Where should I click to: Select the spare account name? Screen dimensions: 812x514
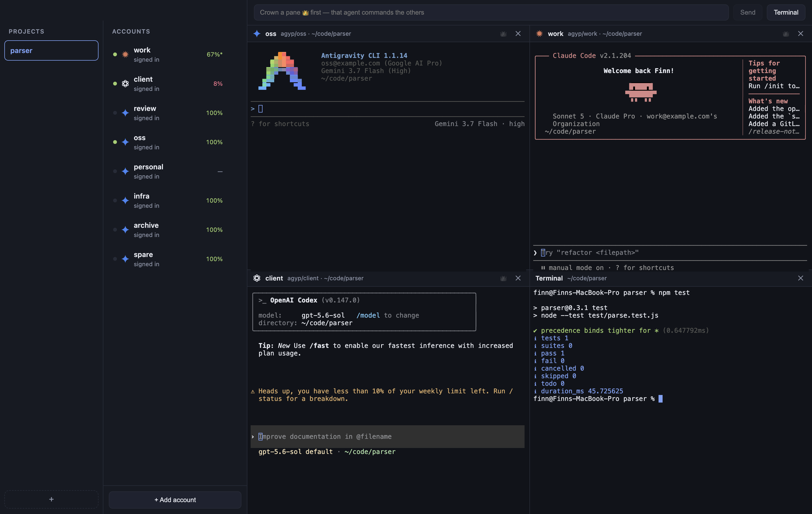(x=143, y=255)
